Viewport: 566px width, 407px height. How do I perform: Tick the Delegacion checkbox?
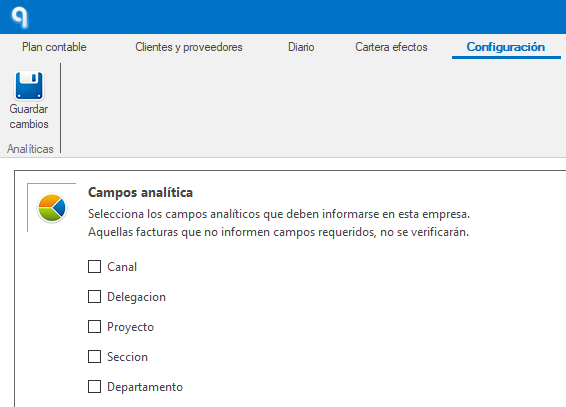pyautogui.click(x=95, y=297)
